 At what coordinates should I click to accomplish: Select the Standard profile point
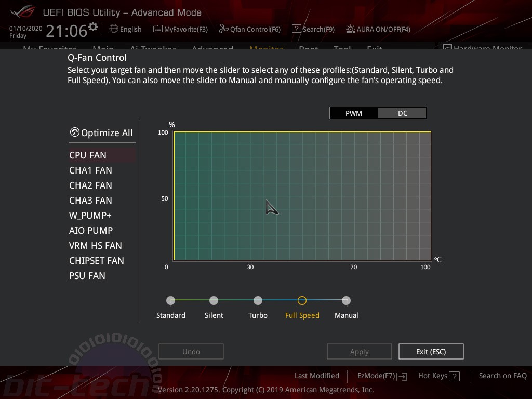pyautogui.click(x=170, y=300)
